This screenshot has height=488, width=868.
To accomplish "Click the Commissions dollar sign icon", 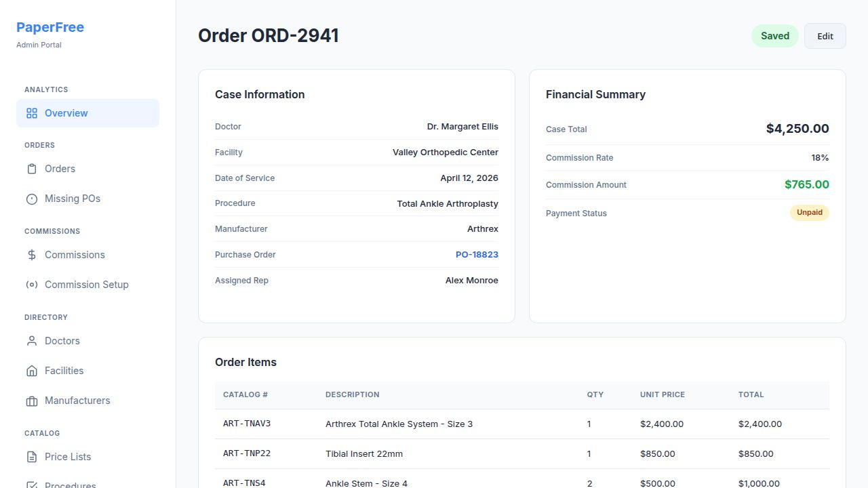I will tap(32, 255).
